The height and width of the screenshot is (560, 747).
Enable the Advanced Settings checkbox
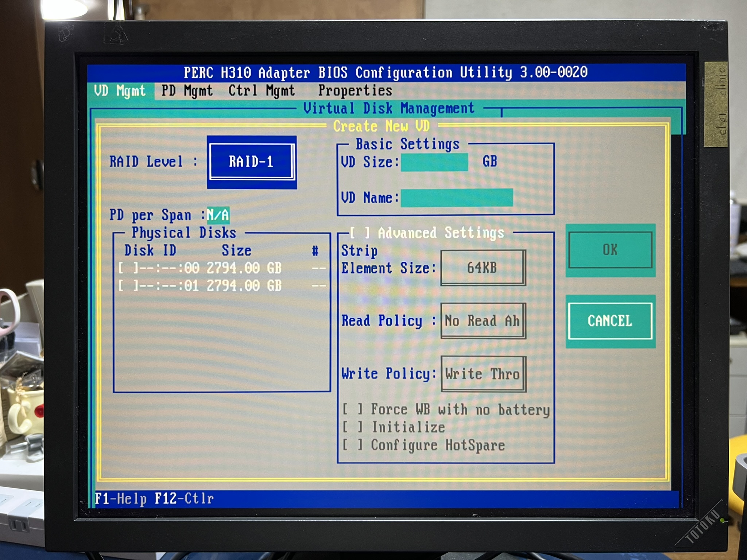360,233
